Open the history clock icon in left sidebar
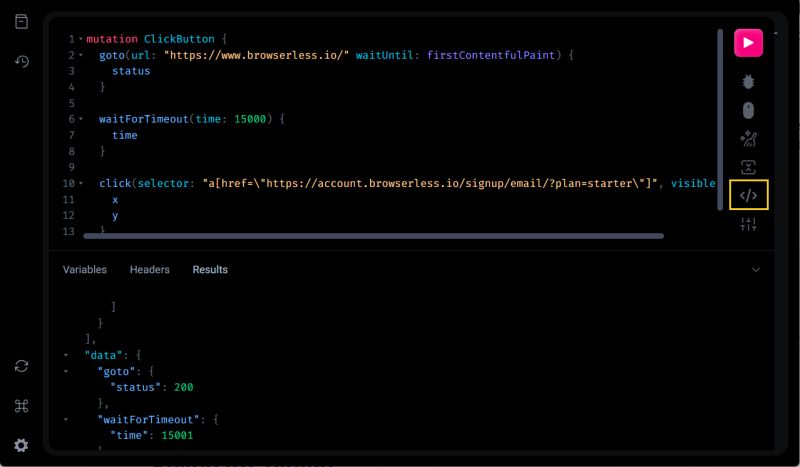Image resolution: width=800 pixels, height=467 pixels. pyautogui.click(x=21, y=62)
